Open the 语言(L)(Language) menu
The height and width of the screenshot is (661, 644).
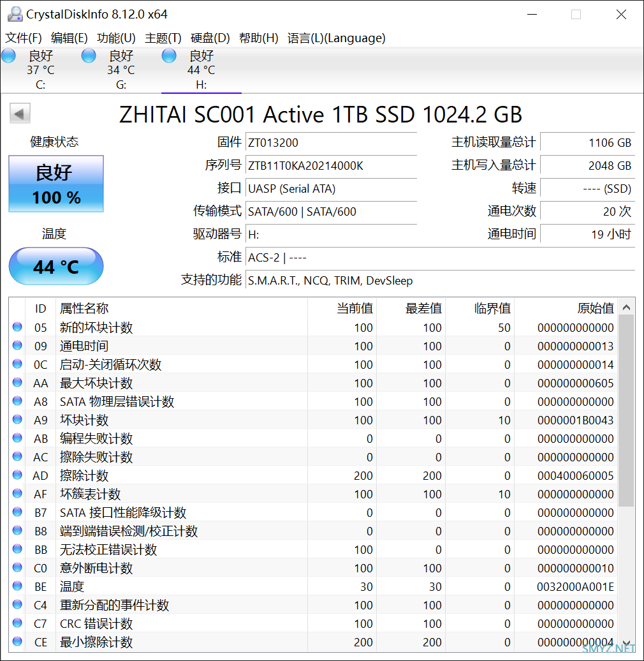[337, 38]
